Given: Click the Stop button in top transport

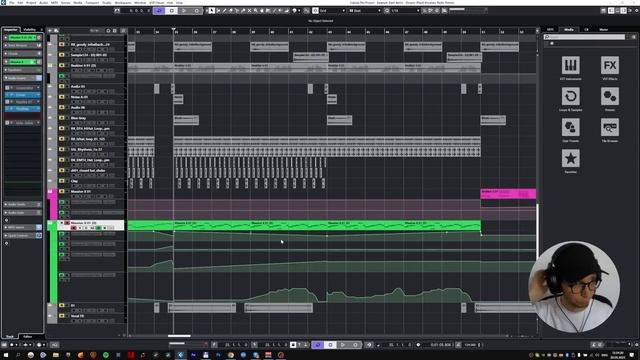Looking at the screenshot, I should (171, 11).
